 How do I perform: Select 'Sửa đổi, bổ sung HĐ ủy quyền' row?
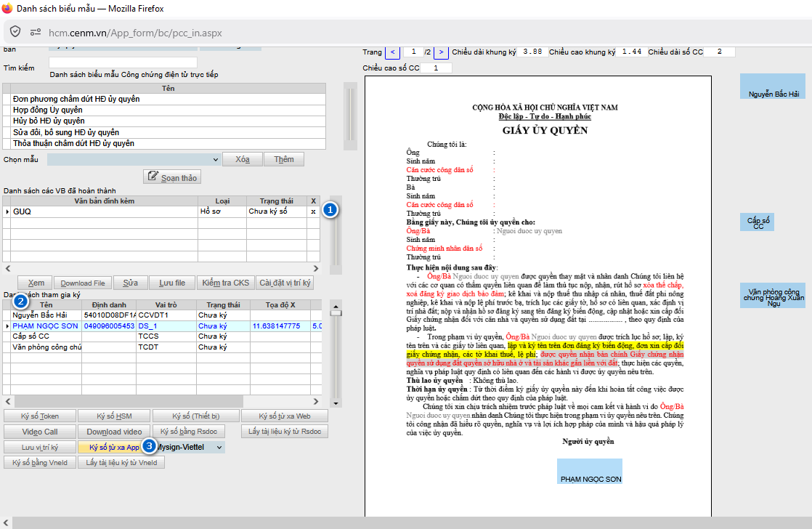click(164, 132)
